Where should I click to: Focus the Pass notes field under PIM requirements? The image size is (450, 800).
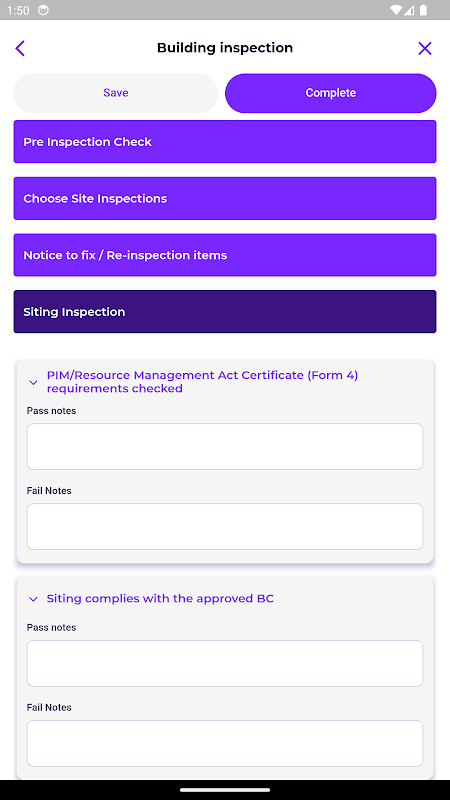(x=225, y=446)
